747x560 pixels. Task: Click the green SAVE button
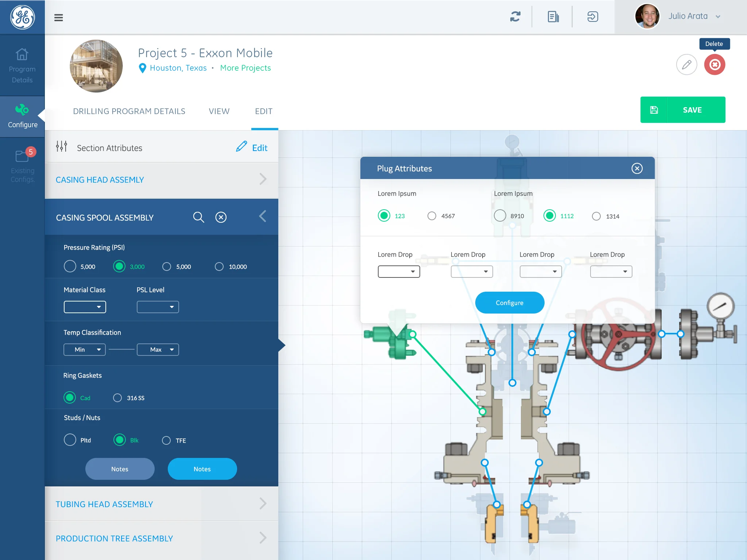(682, 110)
